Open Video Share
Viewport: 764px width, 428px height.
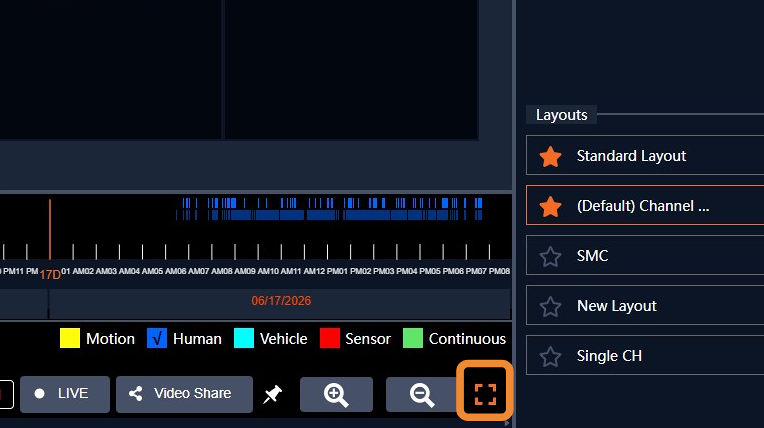coord(184,394)
